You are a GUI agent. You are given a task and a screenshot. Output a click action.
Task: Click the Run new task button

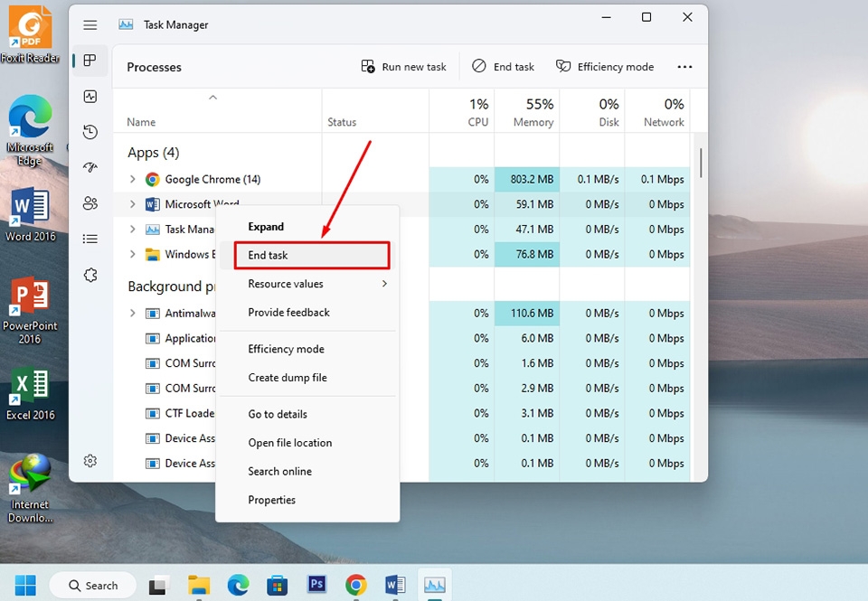(x=403, y=66)
